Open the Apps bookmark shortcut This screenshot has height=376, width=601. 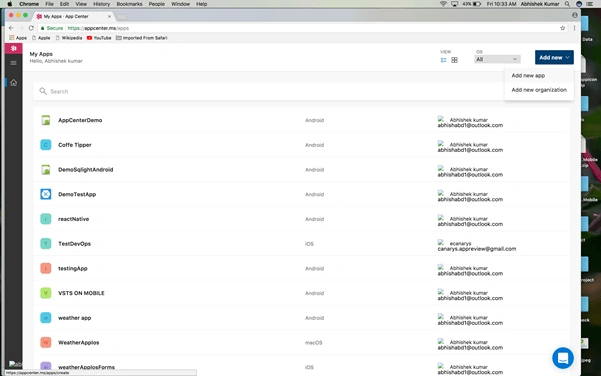coord(18,38)
